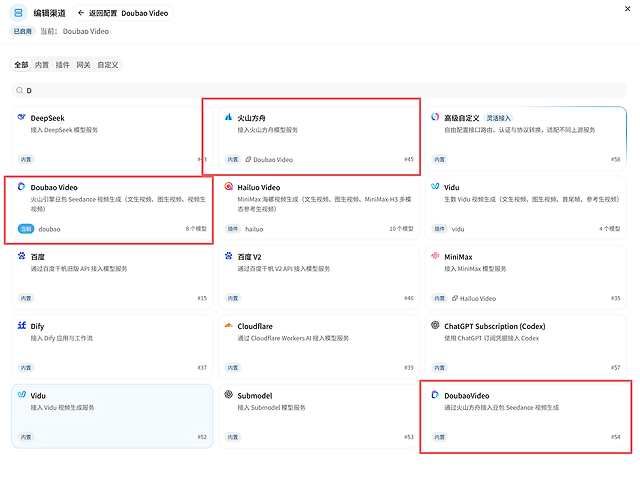Click the 'doubao' identifier text

(49, 229)
